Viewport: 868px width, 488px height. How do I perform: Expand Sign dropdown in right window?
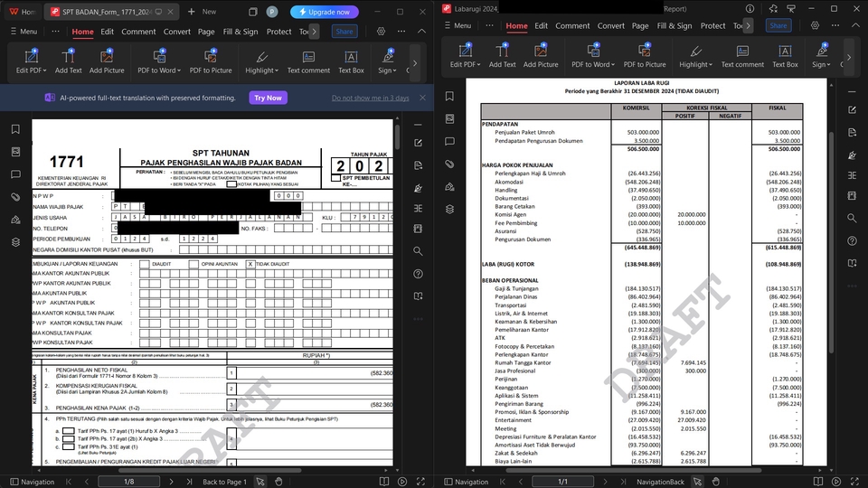829,65
